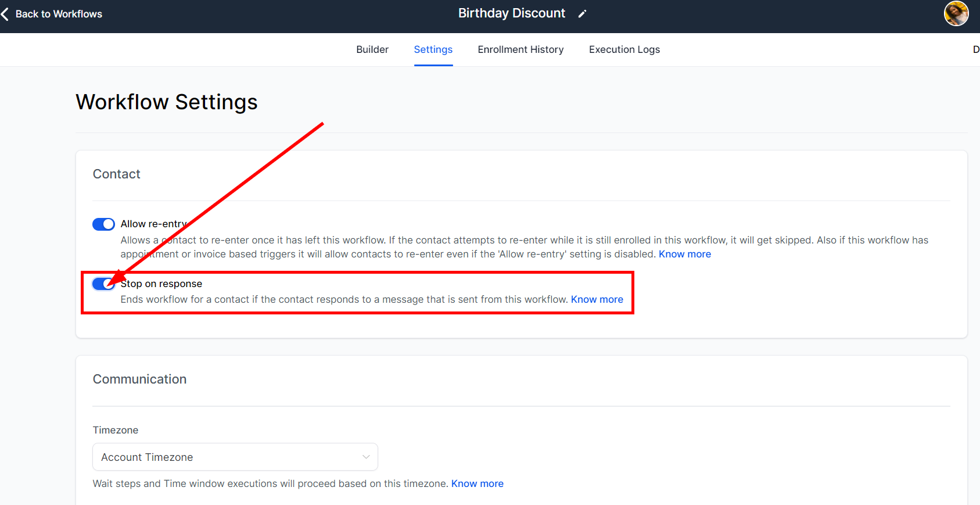The image size is (980, 505).
Task: Go to the Execution Logs tab
Action: click(x=624, y=49)
